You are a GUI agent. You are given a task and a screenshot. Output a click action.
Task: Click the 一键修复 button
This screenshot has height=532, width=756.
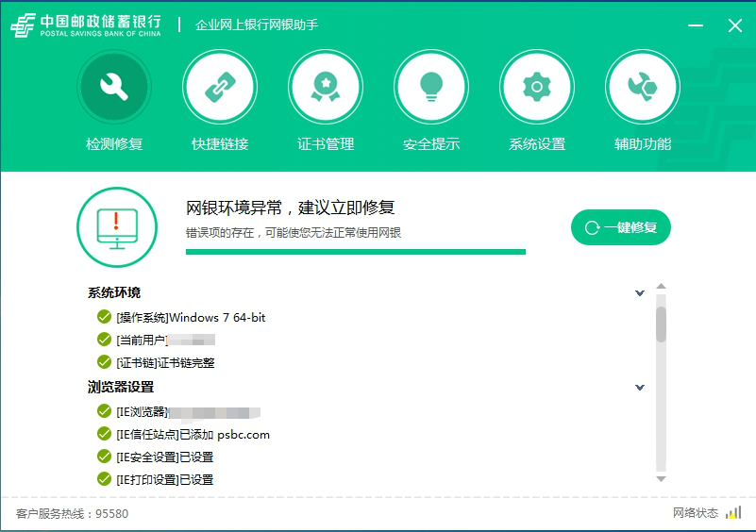(x=620, y=227)
